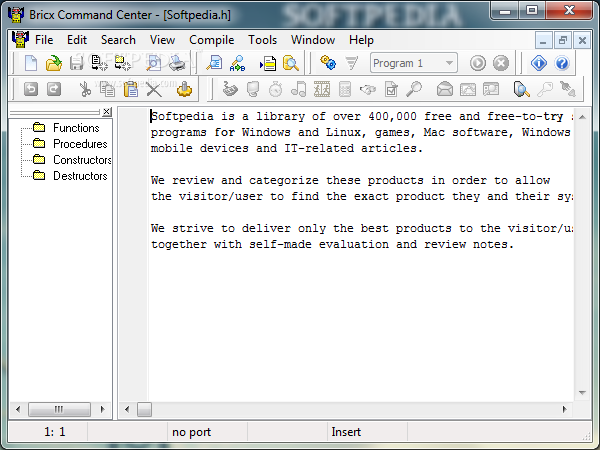Screen dimensions: 600x450
Task: Delete selection with the black X icon
Action: click(x=154, y=90)
